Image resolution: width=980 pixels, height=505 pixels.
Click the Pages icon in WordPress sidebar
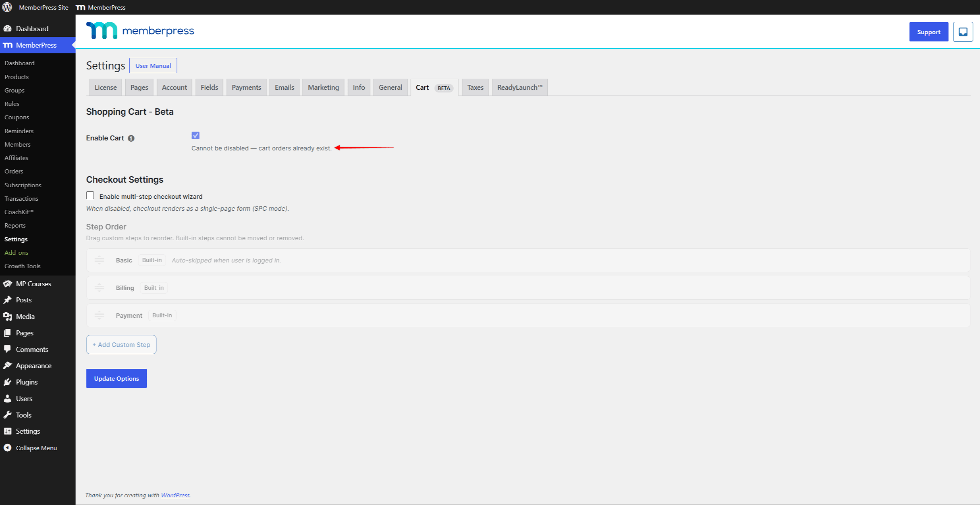[7, 333]
